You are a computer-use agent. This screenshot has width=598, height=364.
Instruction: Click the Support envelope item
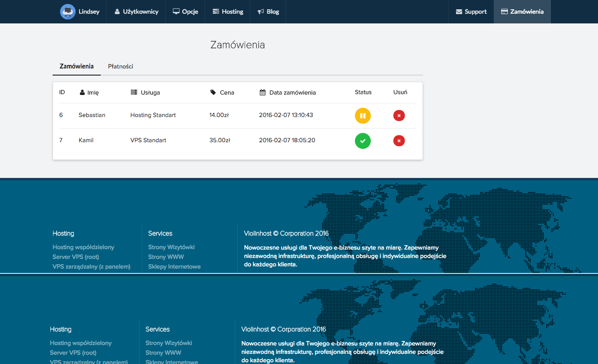tap(471, 11)
